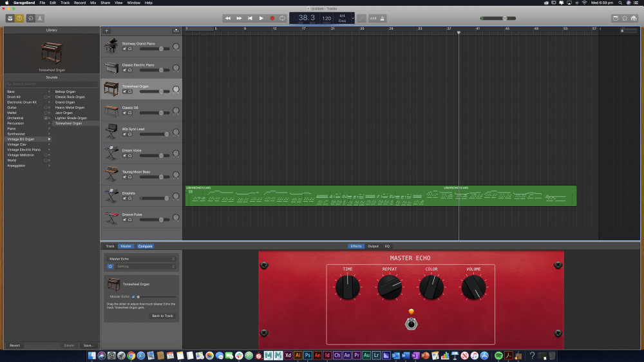Add a new track with plus button
Viewport: 644px width, 362px height.
(107, 31)
